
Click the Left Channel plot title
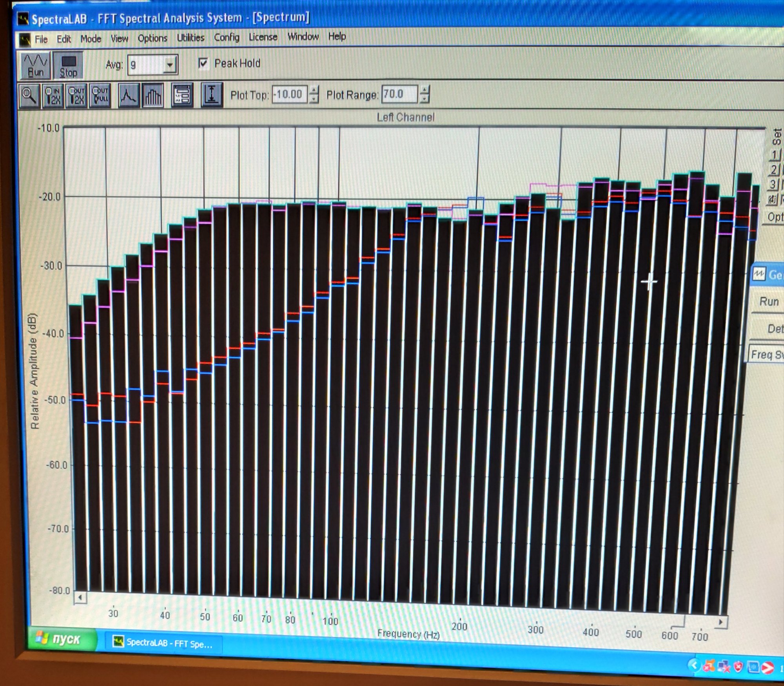pos(406,117)
